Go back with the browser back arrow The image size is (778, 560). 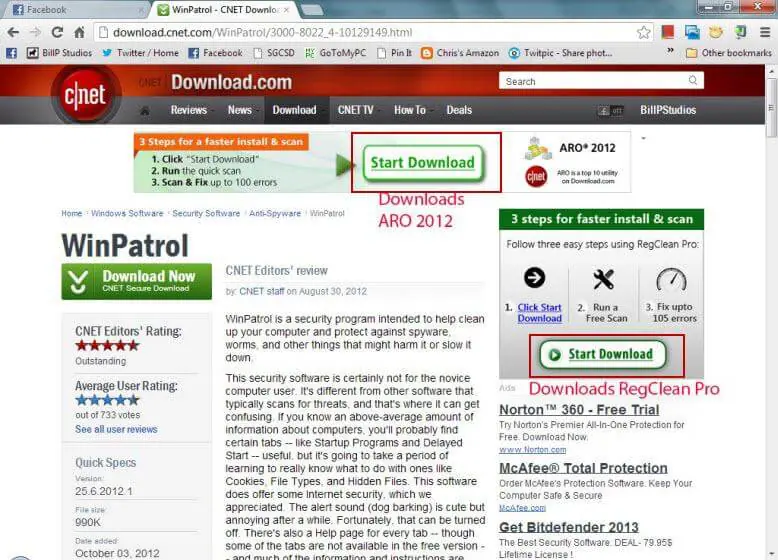tap(13, 33)
